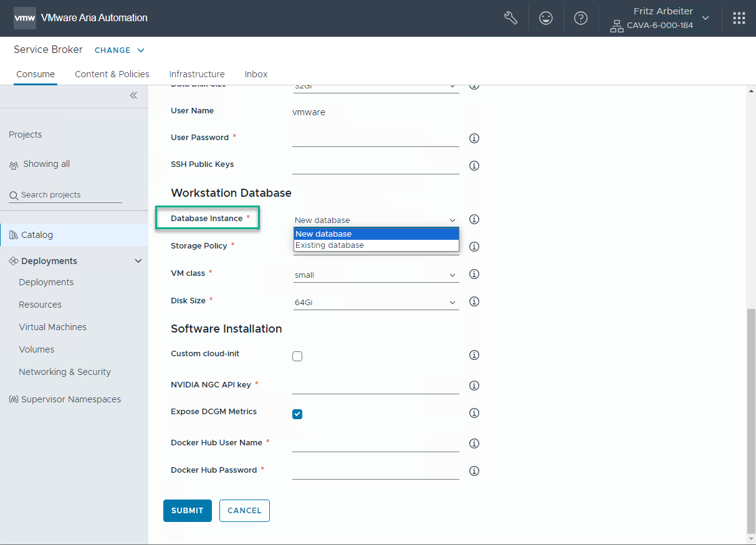Click the Workstation Database heading
The height and width of the screenshot is (545, 756).
click(231, 193)
